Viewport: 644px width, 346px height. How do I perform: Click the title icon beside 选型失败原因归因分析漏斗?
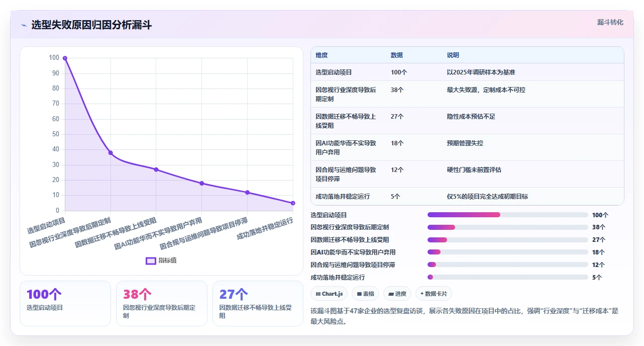(24, 25)
